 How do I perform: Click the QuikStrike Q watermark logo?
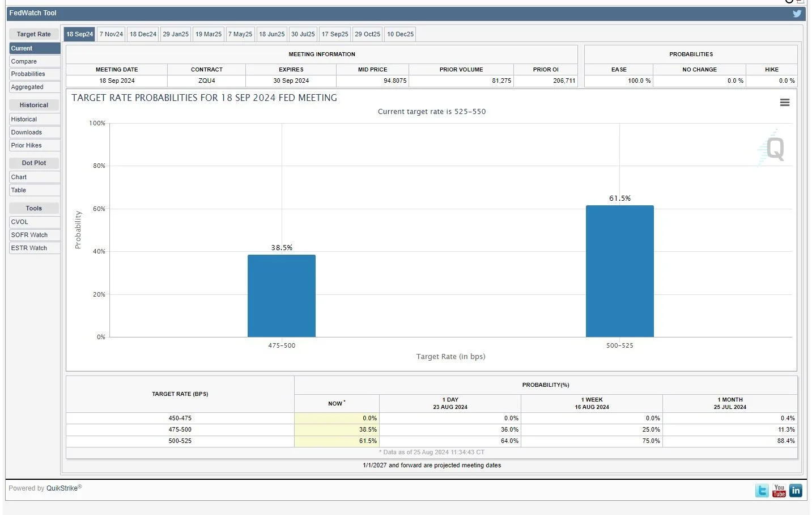pos(772,148)
